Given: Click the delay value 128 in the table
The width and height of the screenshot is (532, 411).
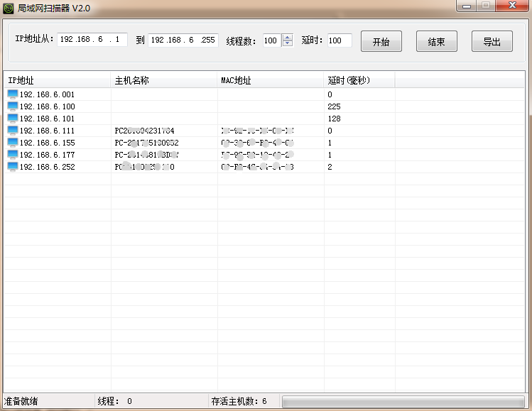Looking at the screenshot, I should [334, 119].
